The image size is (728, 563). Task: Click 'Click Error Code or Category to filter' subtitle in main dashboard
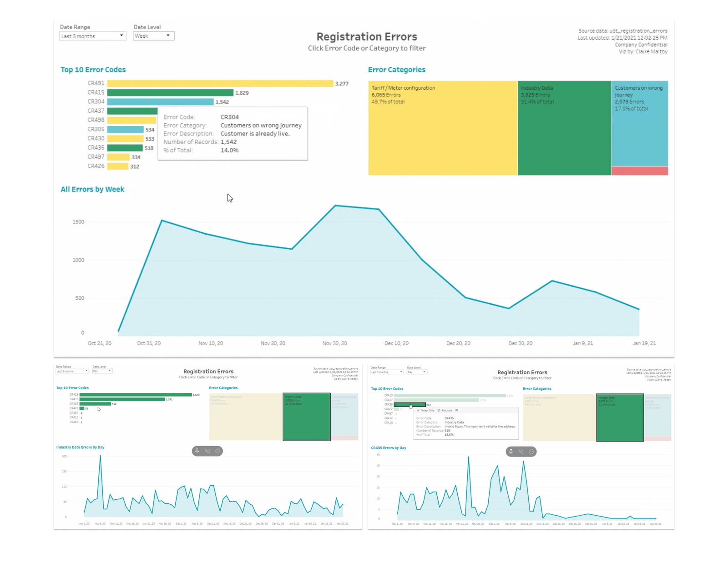click(x=367, y=48)
